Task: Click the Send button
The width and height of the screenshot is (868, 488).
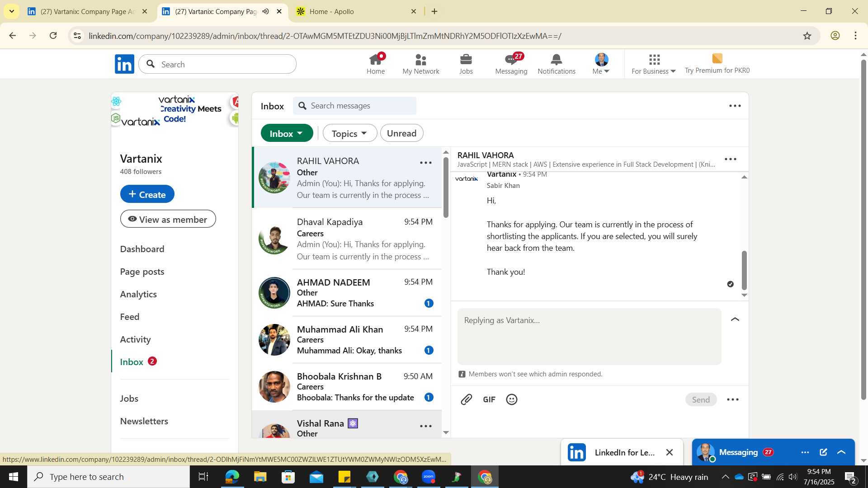Action: (701, 399)
